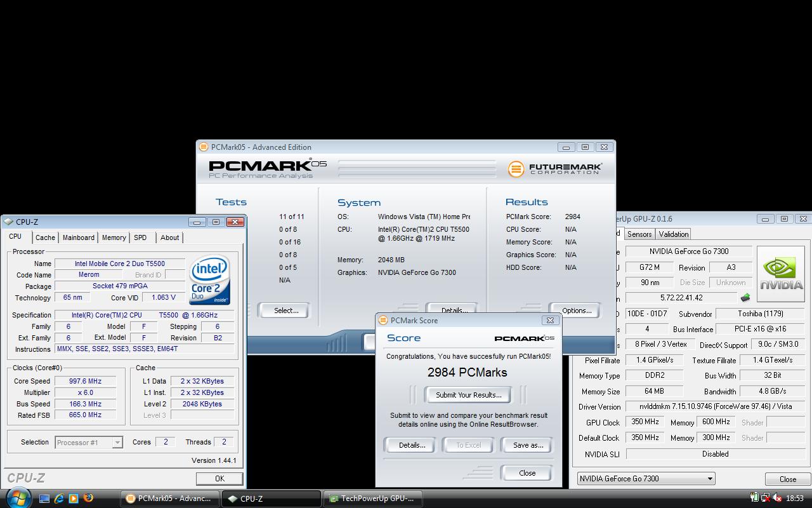Click CPU-Z Name field value
This screenshot has width=812, height=508.
tap(120, 264)
